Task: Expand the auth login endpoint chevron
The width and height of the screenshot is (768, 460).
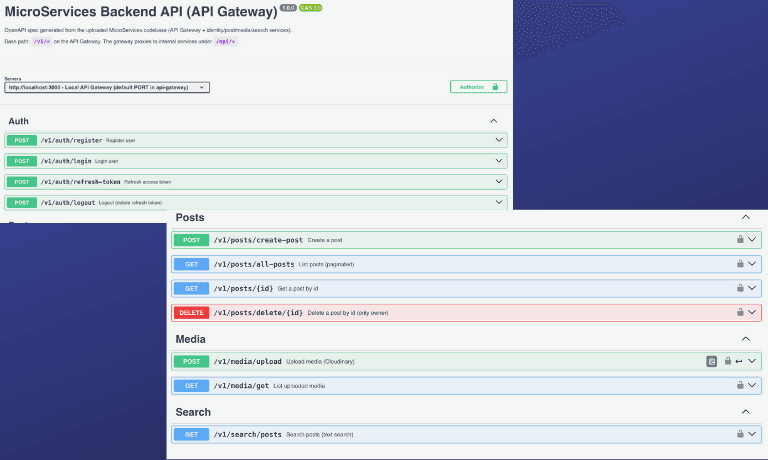Action: pyautogui.click(x=498, y=160)
